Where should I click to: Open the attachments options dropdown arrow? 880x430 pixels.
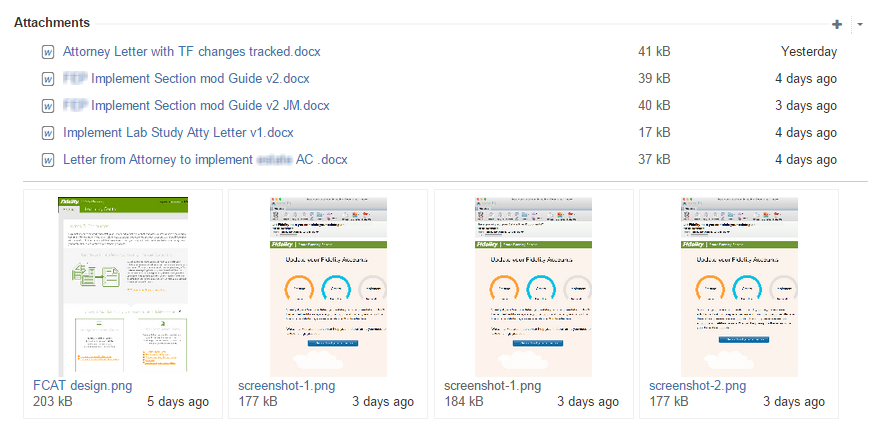tap(860, 24)
